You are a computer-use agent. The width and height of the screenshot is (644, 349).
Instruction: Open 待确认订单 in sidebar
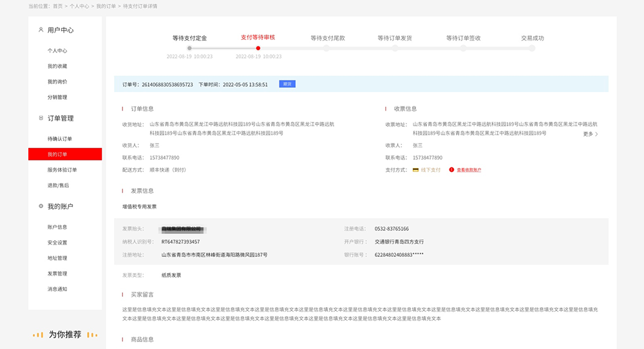click(x=59, y=139)
